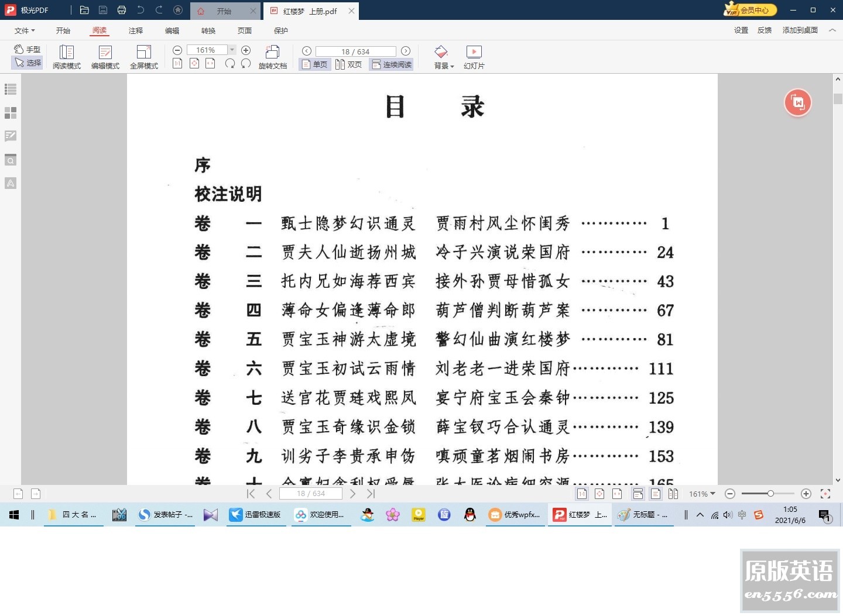Rotate view counterclockwise

point(246,63)
